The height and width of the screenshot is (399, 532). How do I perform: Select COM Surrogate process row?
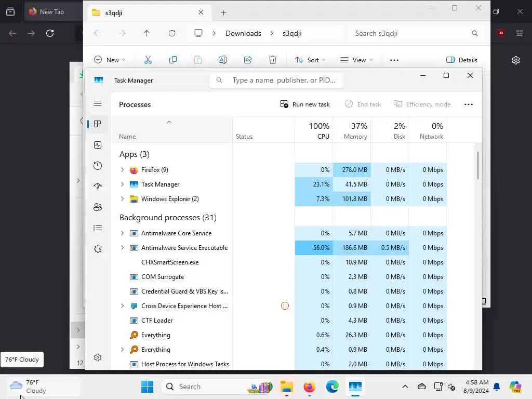point(279,277)
